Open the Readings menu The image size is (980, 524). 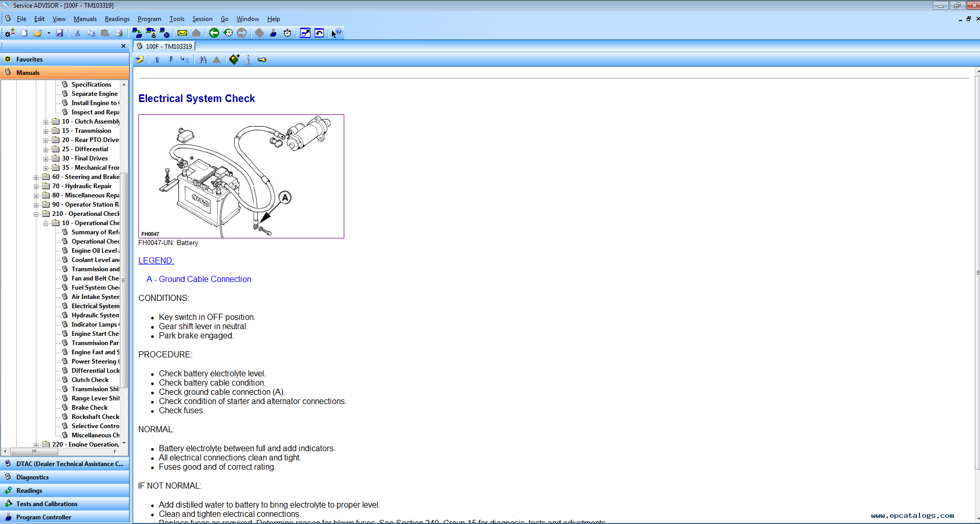tap(117, 19)
